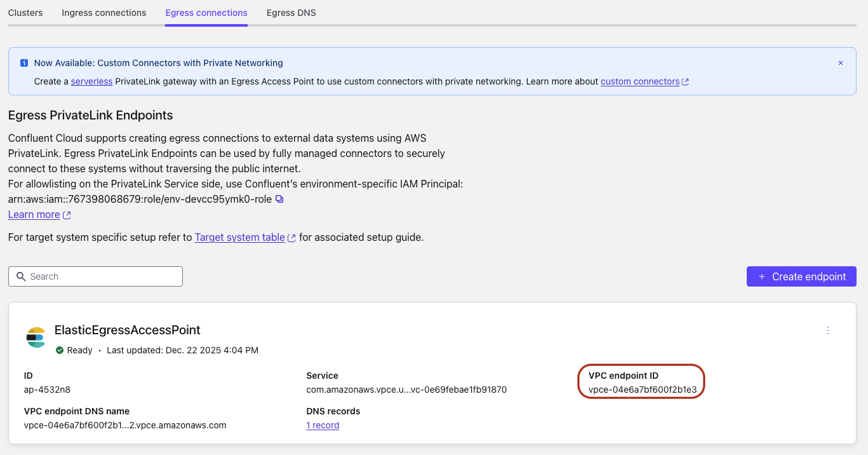Click inside the Search field
Image resolution: width=868 pixels, height=455 pixels.
pyautogui.click(x=95, y=276)
